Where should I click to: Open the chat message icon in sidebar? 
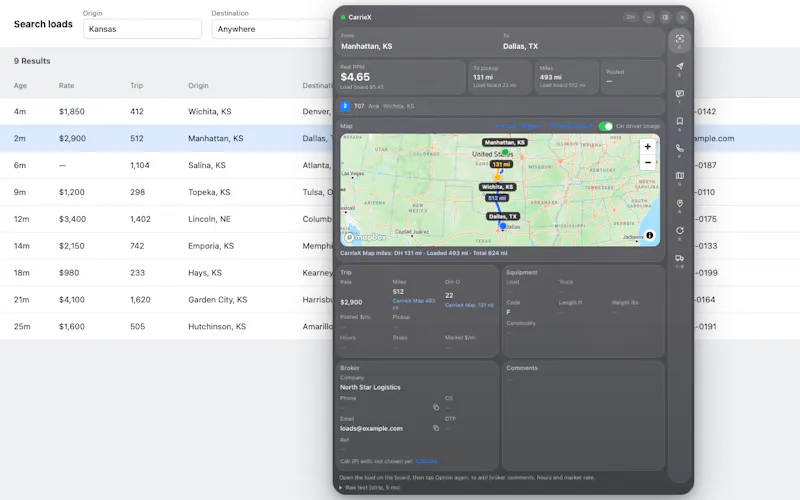coord(680,94)
